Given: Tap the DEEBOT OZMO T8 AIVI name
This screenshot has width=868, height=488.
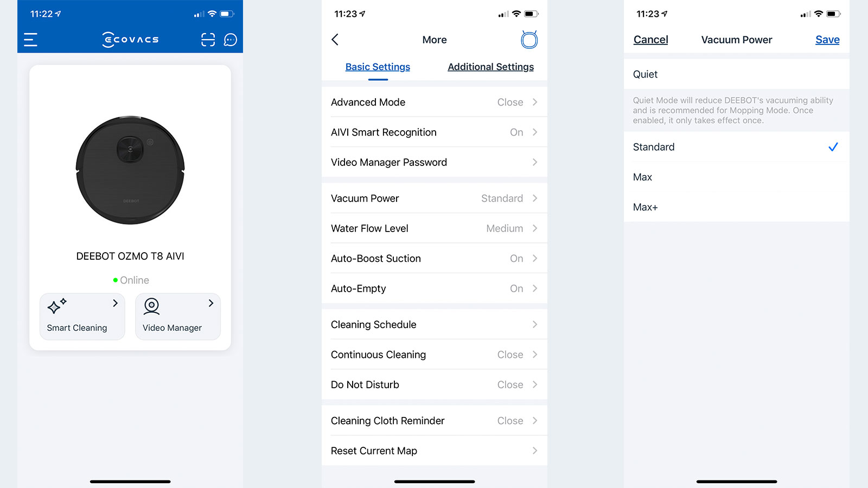Looking at the screenshot, I should [130, 256].
